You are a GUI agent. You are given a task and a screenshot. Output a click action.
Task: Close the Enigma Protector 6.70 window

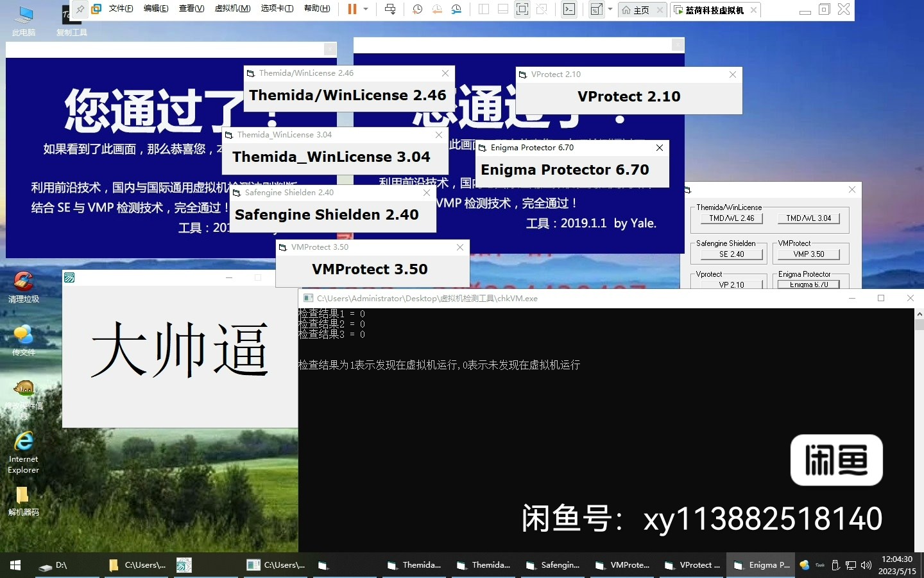660,148
